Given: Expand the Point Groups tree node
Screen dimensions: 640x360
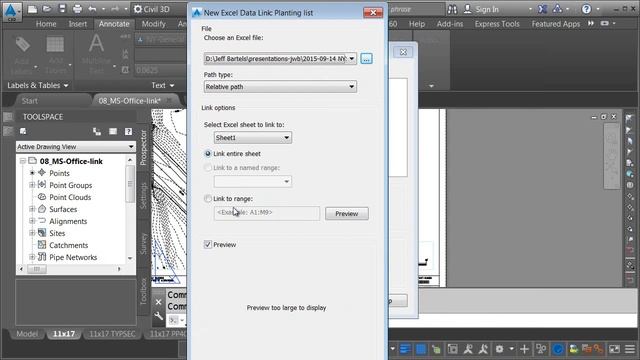Looking at the screenshot, I should click(x=32, y=185).
